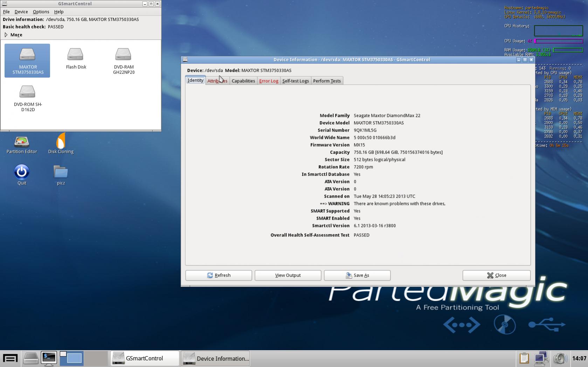Click the World Wide Name value
The width and height of the screenshot is (588, 367).
tap(374, 137)
